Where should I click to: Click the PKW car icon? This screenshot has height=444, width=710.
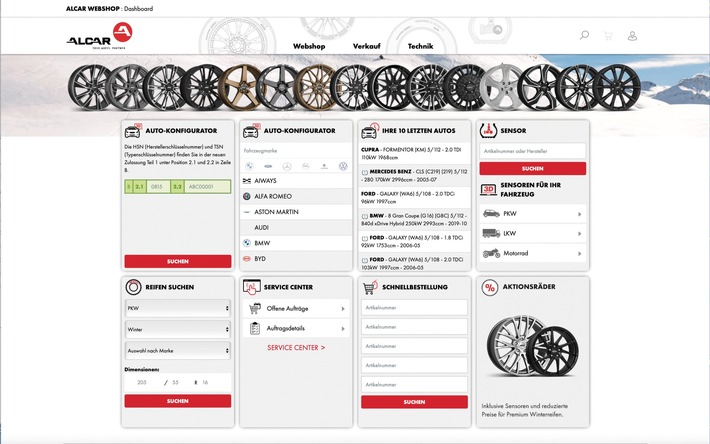pos(491,213)
